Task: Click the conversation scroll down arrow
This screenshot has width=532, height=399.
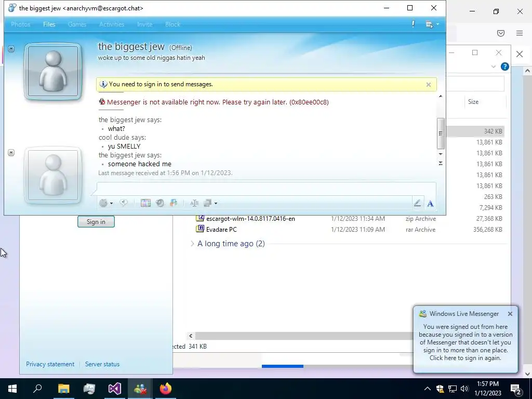Action: click(x=441, y=154)
